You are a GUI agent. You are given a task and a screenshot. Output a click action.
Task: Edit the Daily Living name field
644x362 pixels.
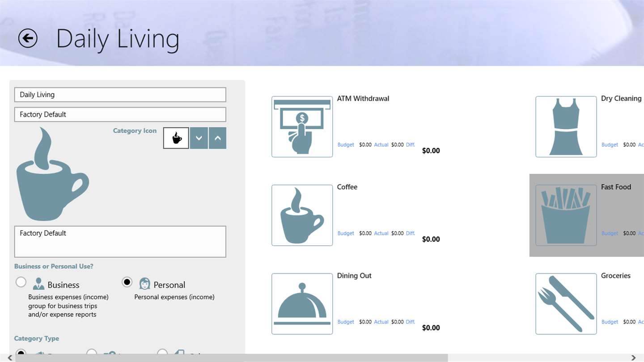point(120,95)
